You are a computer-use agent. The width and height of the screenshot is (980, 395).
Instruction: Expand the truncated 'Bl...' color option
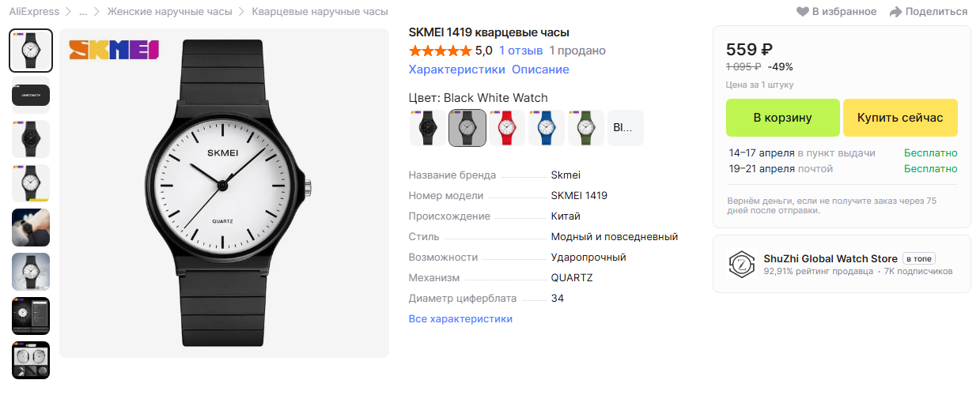point(626,128)
